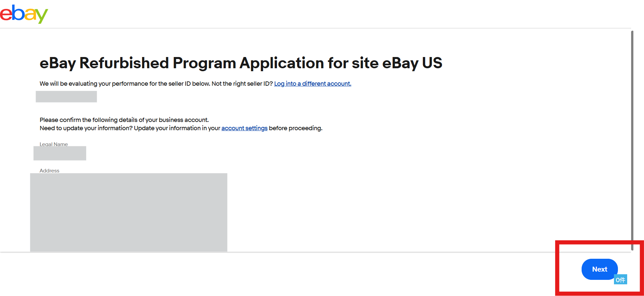Viewport: 644px width, 296px height.
Task: Click the page's vertical scrollbar
Action: pyautogui.click(x=632, y=140)
